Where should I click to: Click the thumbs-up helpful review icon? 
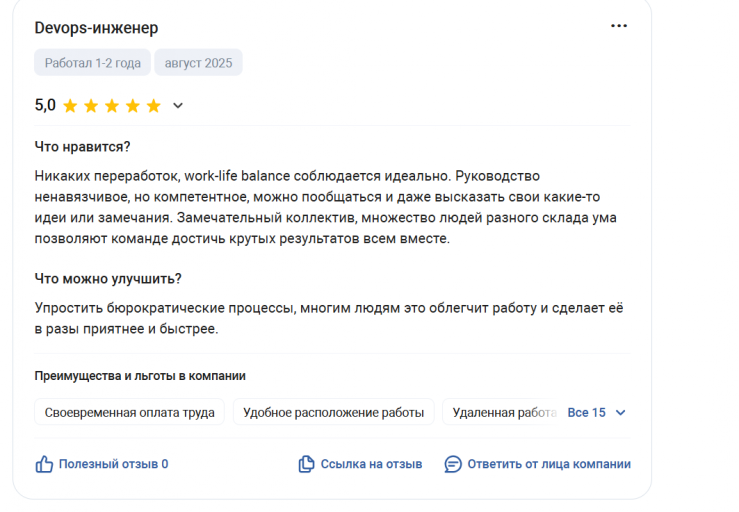(x=44, y=464)
